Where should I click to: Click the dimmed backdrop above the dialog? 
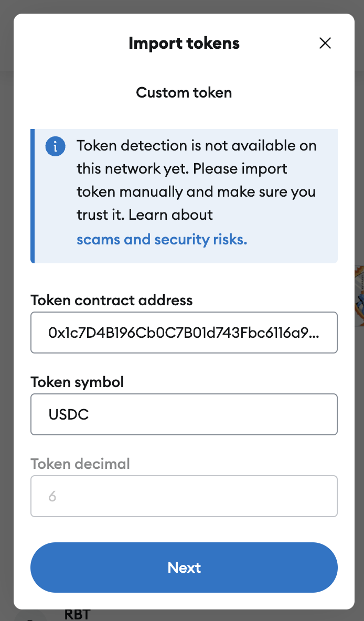point(184,6)
